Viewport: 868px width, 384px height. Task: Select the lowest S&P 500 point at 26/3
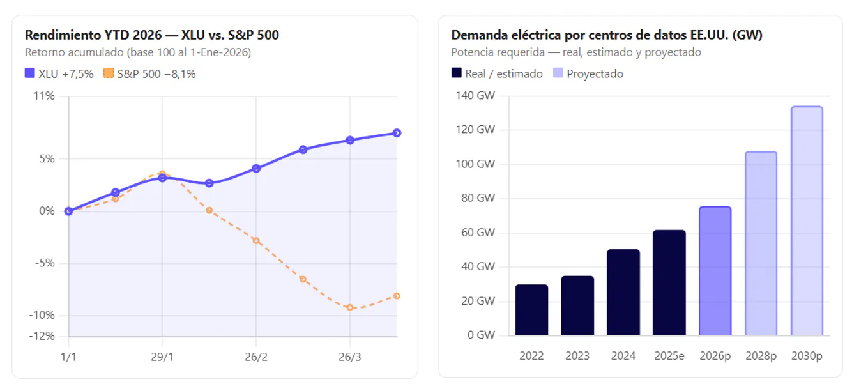point(350,307)
